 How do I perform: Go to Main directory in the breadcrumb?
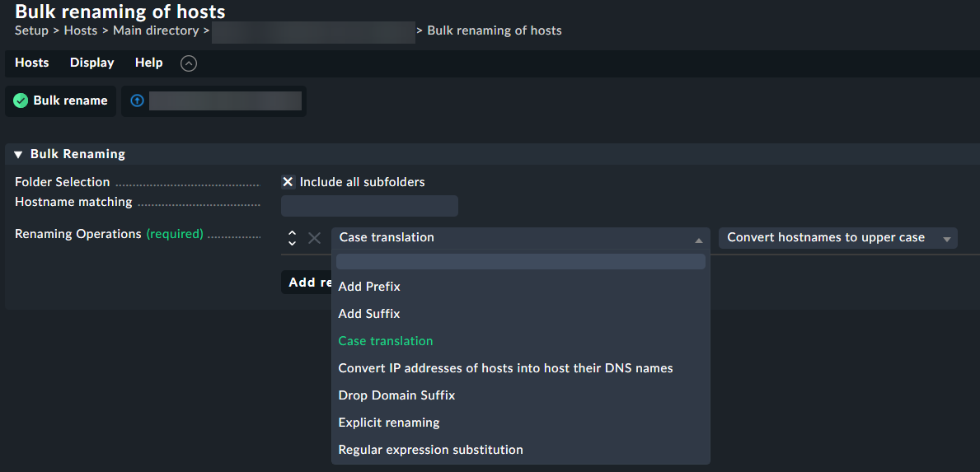pyautogui.click(x=156, y=30)
